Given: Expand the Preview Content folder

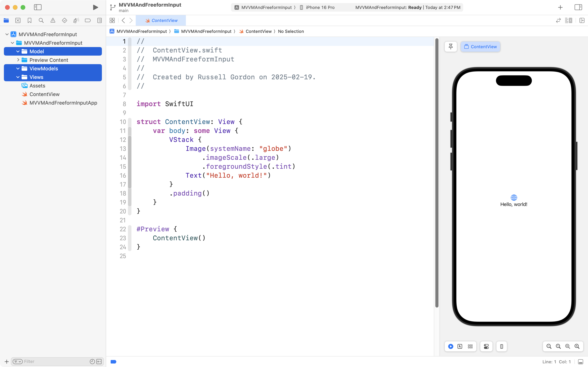Looking at the screenshot, I should (x=18, y=60).
